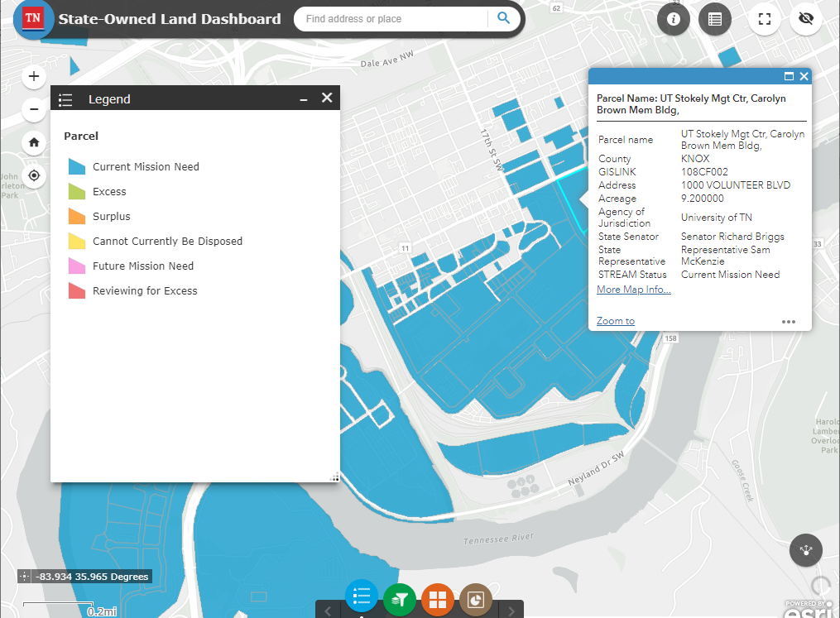The width and height of the screenshot is (840, 618).
Task: Click the University of TN value
Action: point(716,218)
